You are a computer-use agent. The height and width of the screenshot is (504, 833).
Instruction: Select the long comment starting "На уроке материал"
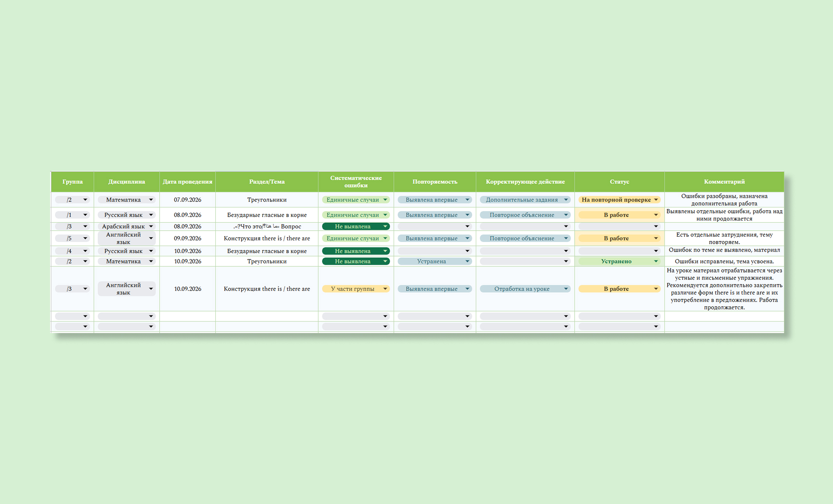click(x=724, y=289)
